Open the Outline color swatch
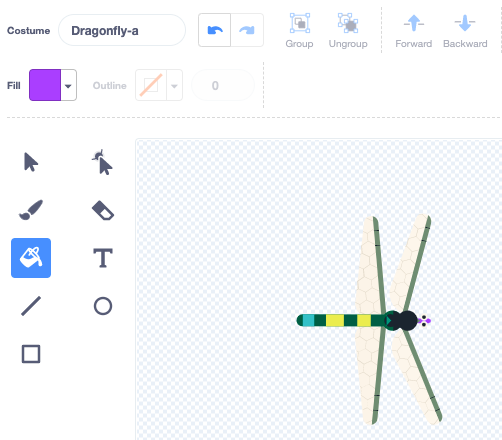 (x=151, y=85)
